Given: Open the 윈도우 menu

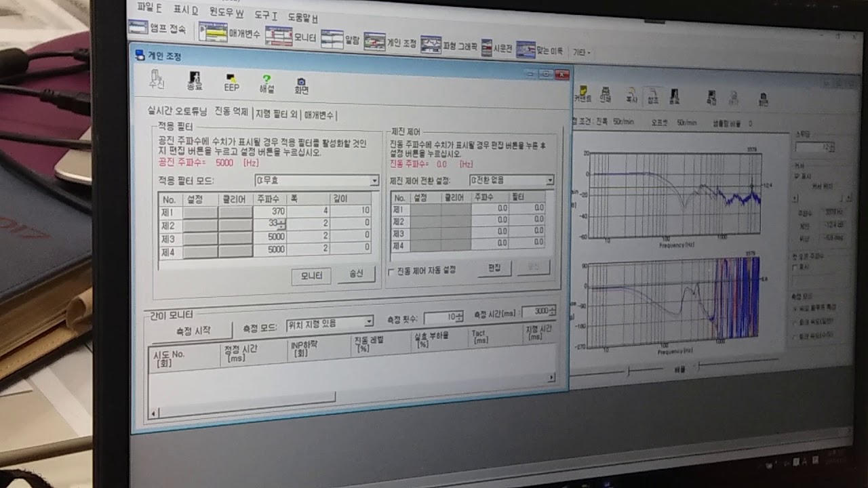Looking at the screenshot, I should (226, 12).
